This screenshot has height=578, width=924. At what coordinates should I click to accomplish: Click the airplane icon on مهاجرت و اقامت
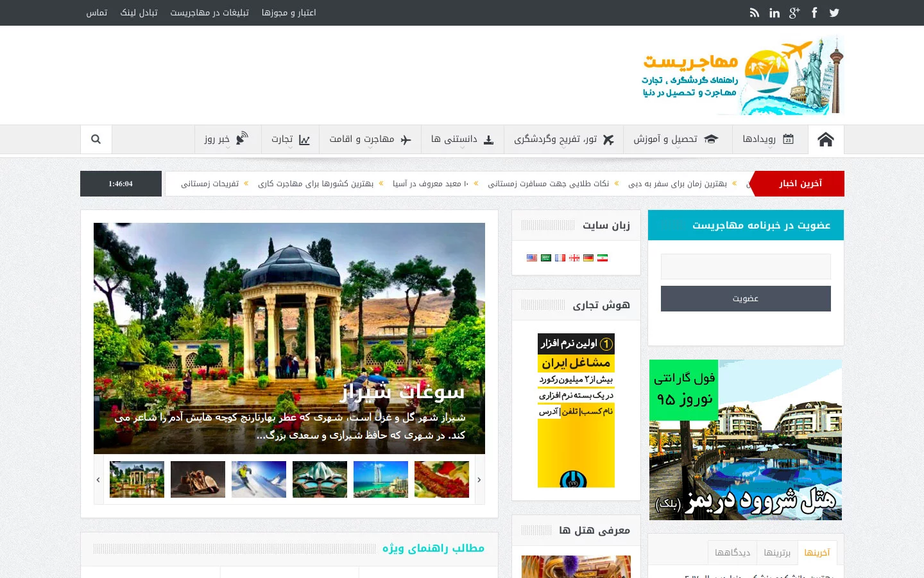[406, 139]
